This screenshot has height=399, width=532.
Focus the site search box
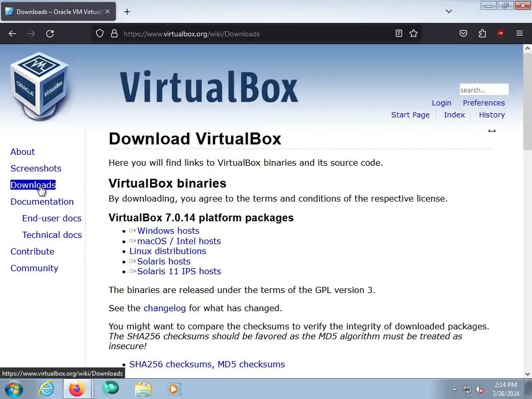pos(484,89)
